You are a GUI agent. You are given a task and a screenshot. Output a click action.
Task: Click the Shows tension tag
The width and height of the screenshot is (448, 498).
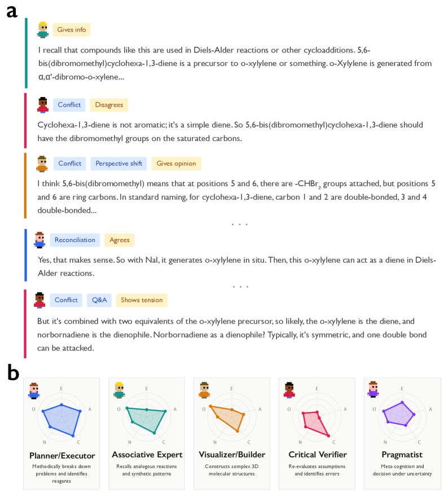[142, 300]
